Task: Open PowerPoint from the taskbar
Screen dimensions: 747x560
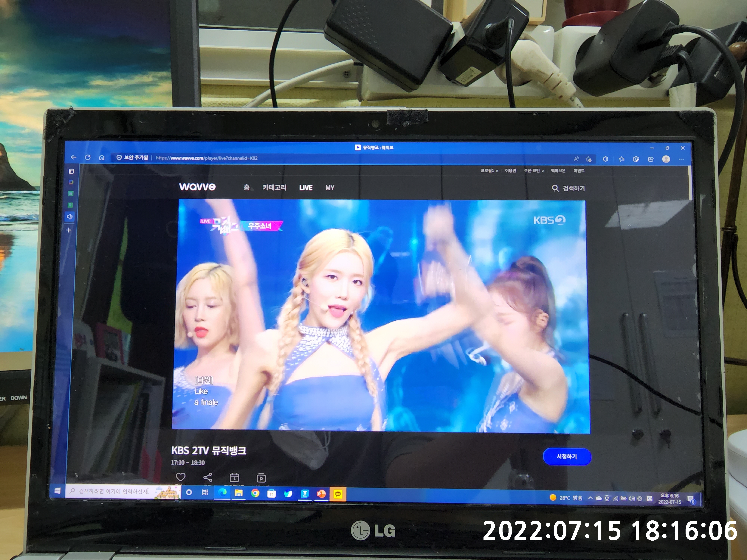Action: point(321,494)
